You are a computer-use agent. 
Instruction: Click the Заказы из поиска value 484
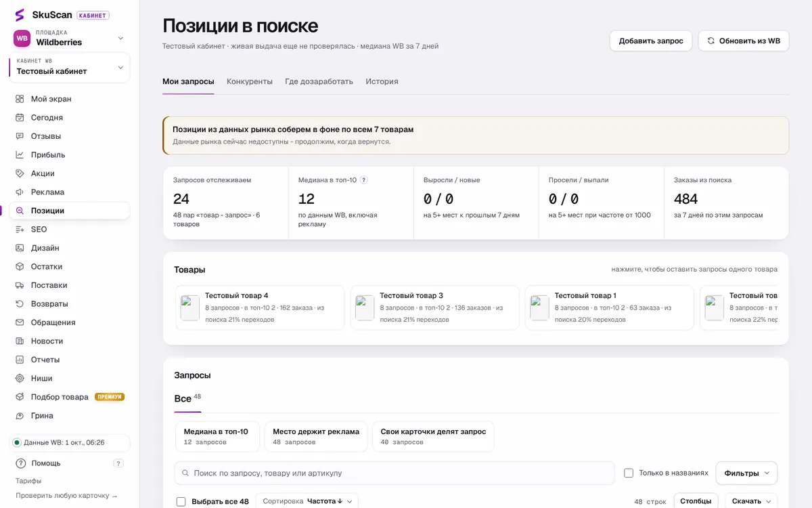685,199
